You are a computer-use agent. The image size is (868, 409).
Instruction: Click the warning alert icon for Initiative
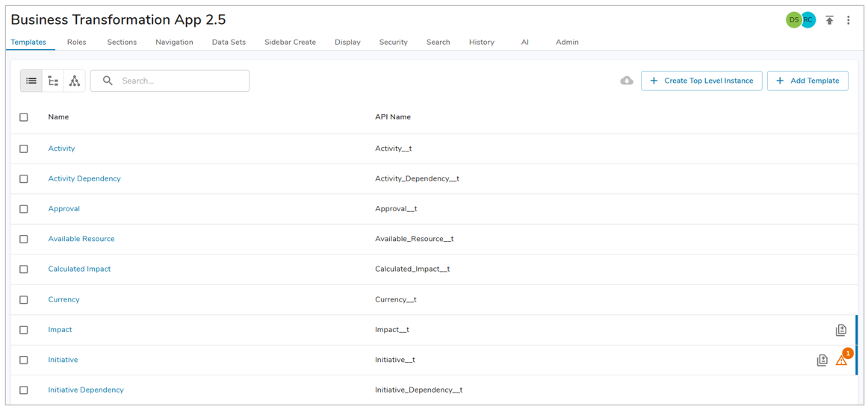click(842, 360)
